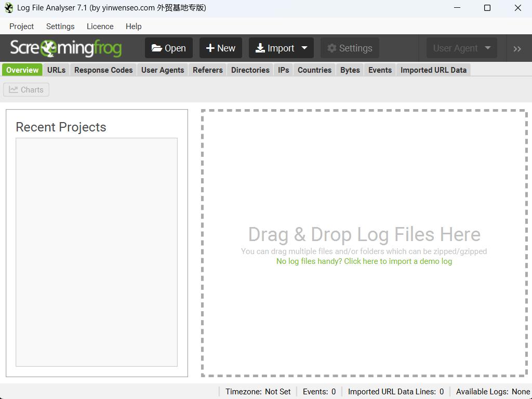The height and width of the screenshot is (399, 532).
Task: Click the Charts button
Action: [26, 89]
